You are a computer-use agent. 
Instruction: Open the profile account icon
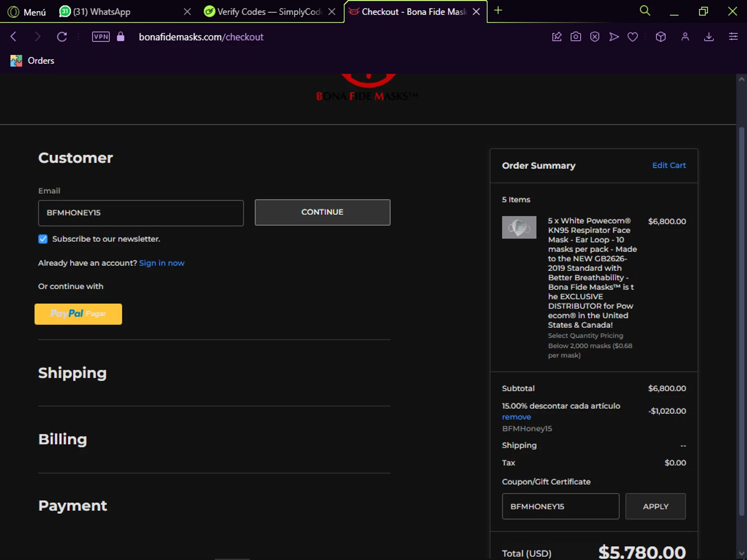click(x=685, y=36)
